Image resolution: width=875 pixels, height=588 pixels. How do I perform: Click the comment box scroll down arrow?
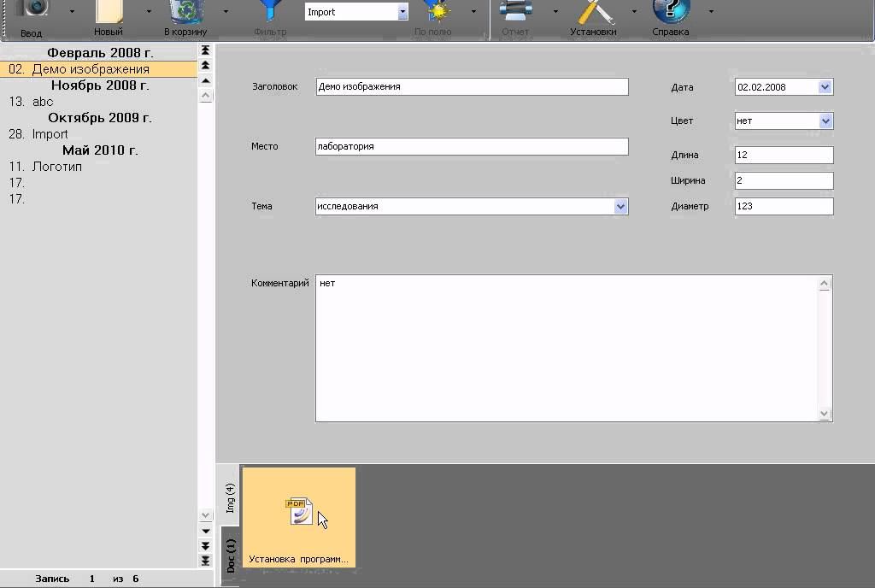[x=825, y=414]
